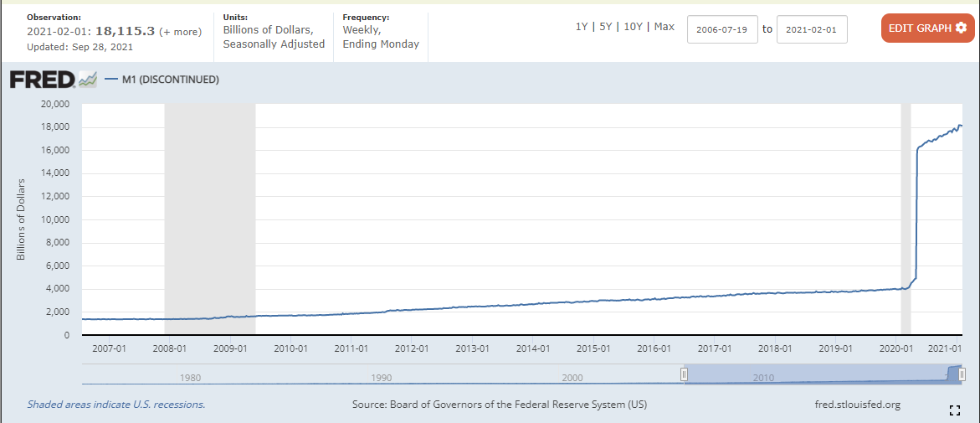Click the 2014-01 x-axis label

[535, 348]
